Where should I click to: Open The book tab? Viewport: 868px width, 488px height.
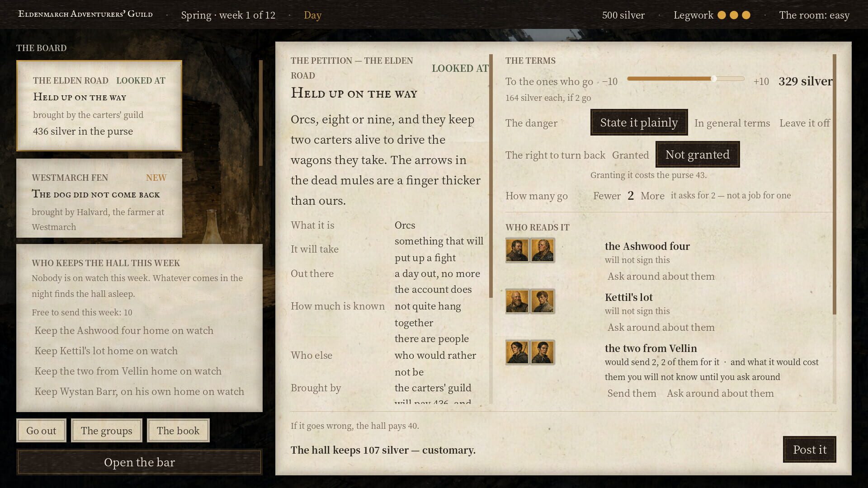178,431
